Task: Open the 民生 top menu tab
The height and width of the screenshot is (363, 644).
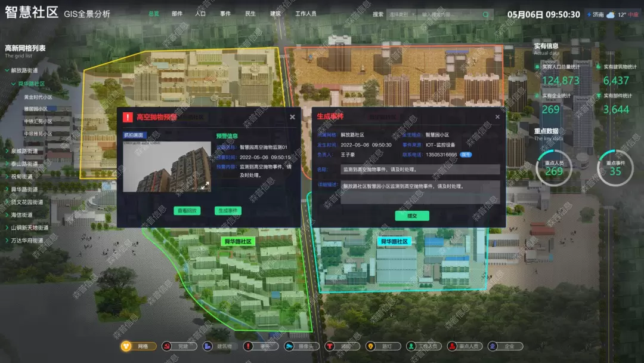Action: [250, 14]
